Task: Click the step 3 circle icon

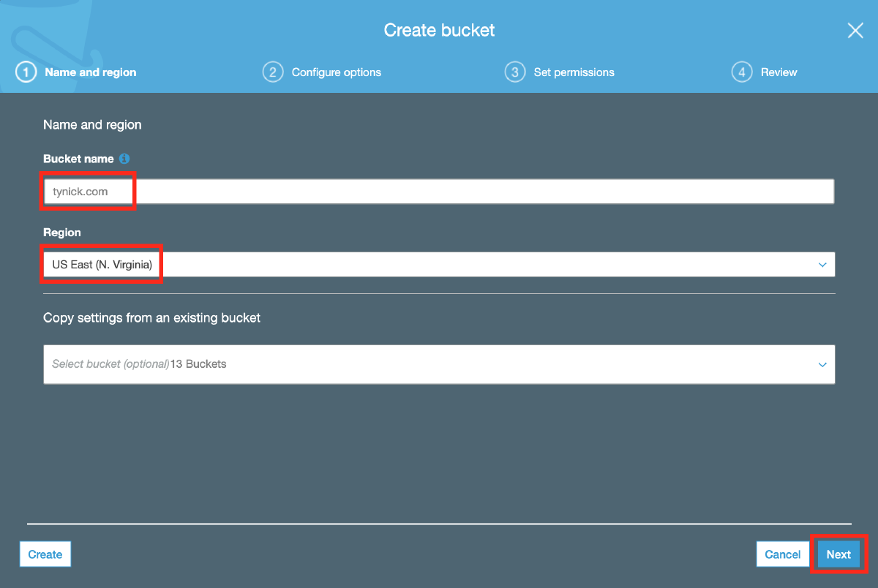Action: 515,72
